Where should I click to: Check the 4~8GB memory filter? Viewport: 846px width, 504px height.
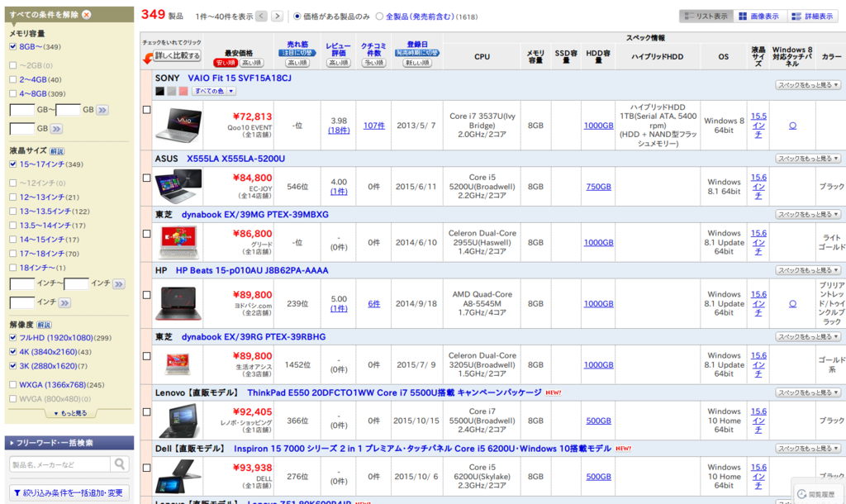[13, 94]
